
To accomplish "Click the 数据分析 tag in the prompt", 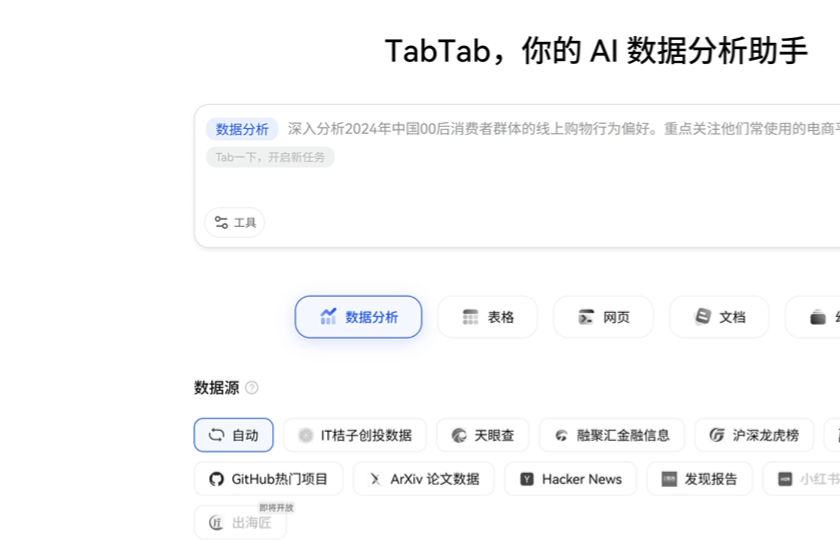I will coord(242,129).
